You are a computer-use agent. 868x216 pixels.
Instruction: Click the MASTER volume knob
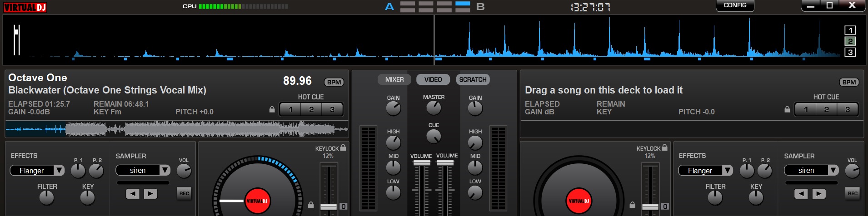pos(434,108)
